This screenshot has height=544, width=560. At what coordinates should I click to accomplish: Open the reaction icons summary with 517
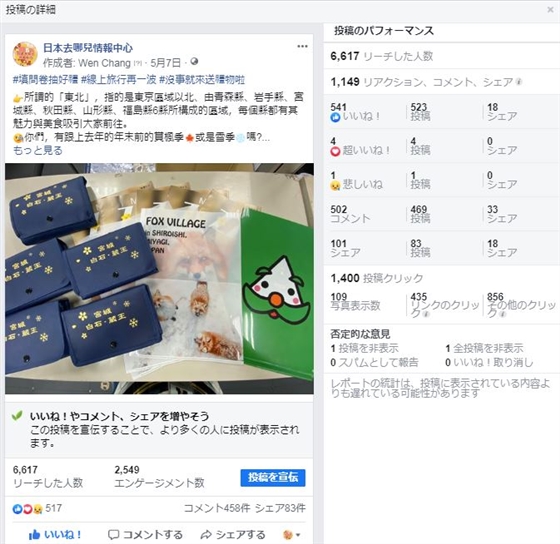coord(38,508)
